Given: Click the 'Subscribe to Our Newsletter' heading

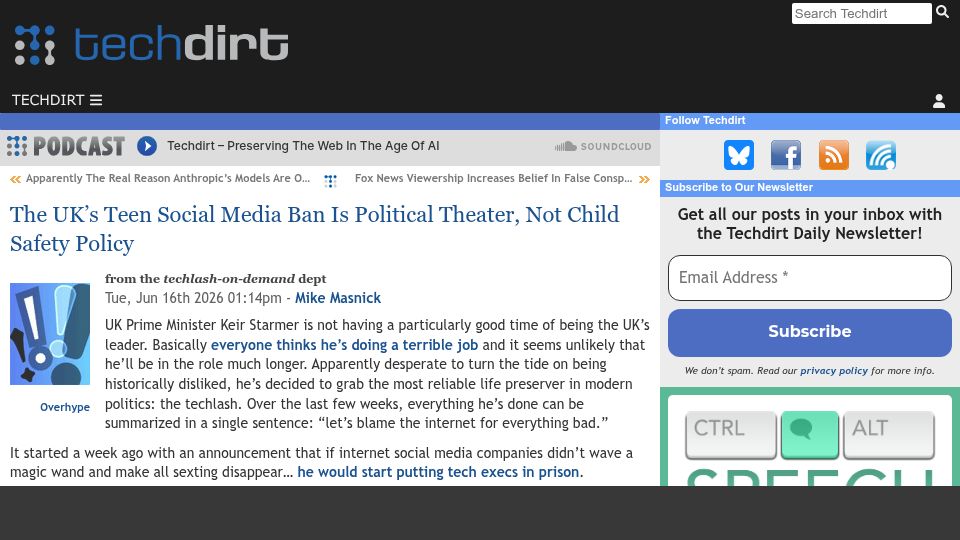Looking at the screenshot, I should (739, 187).
